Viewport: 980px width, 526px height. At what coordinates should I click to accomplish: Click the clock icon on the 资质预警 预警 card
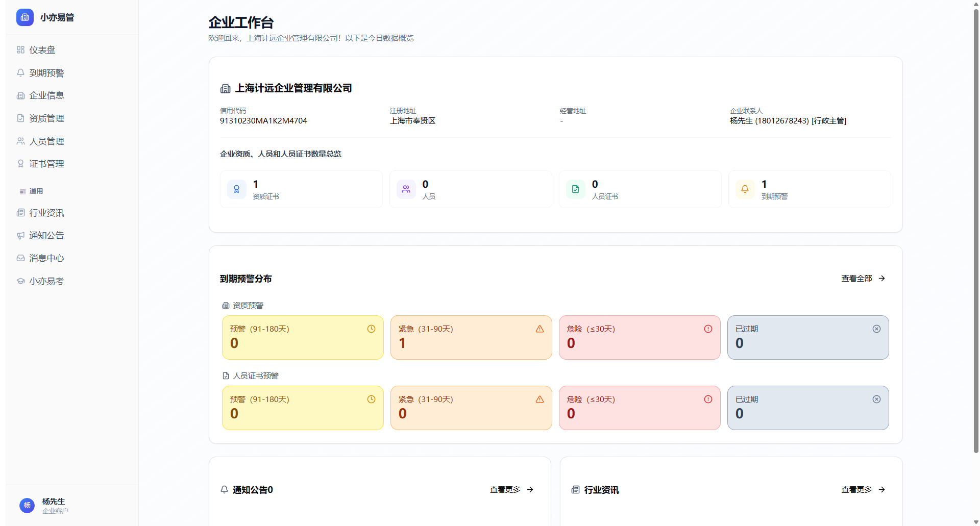pyautogui.click(x=371, y=329)
